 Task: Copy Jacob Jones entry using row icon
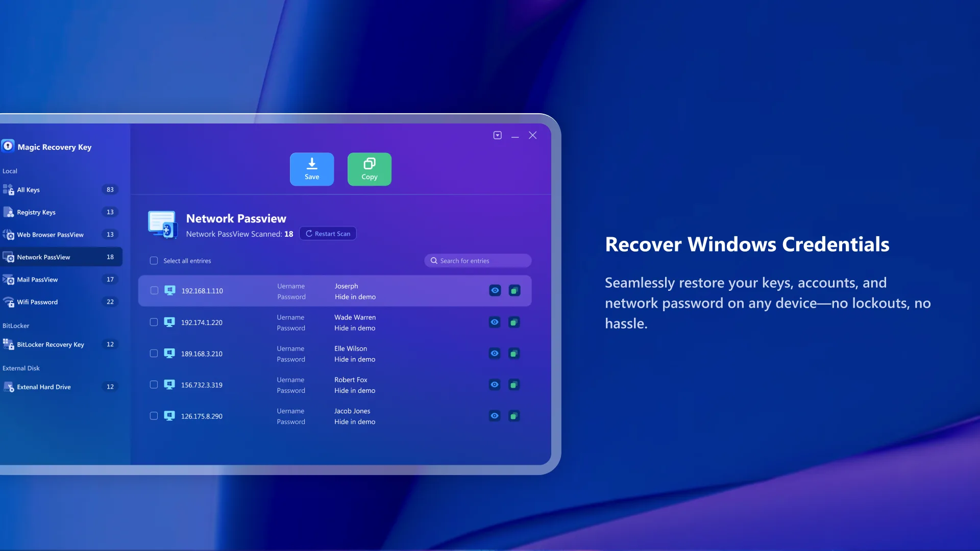pos(514,416)
